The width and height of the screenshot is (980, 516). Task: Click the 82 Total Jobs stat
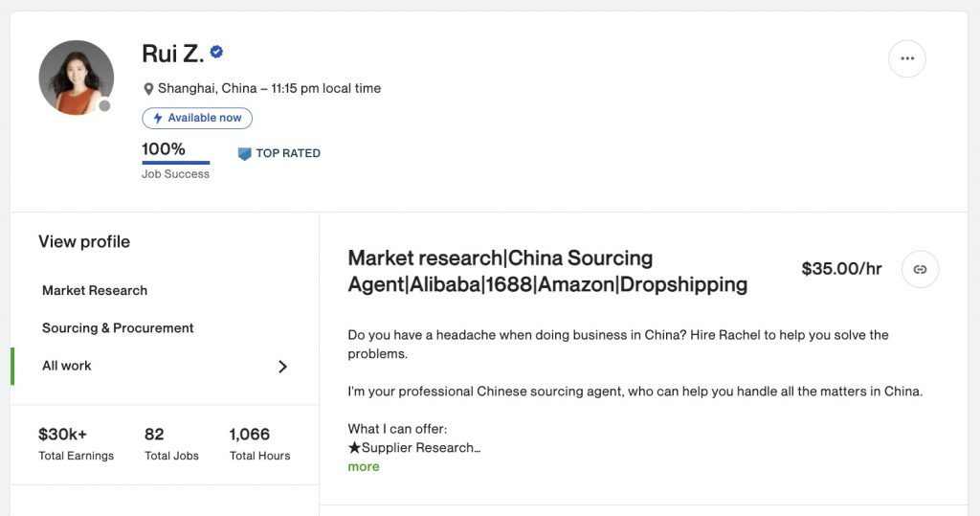click(171, 443)
